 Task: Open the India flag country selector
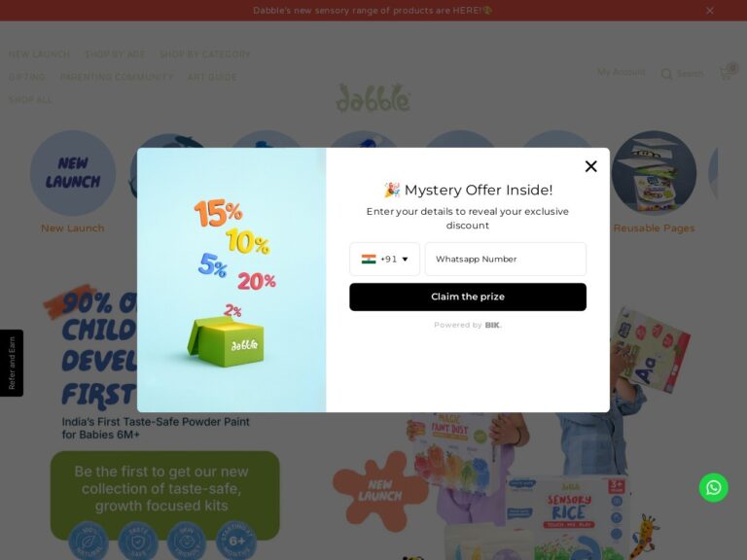[369, 259]
